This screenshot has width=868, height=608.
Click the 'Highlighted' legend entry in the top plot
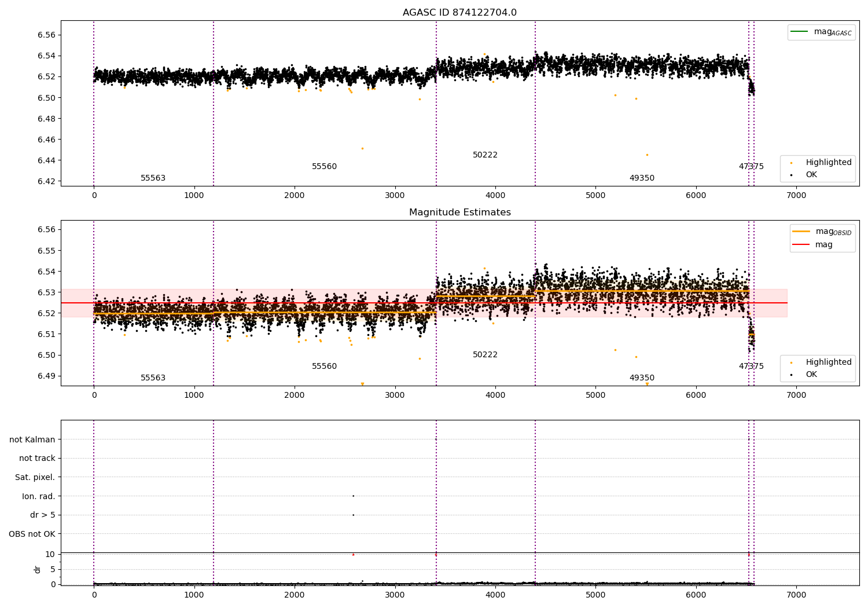click(821, 162)
